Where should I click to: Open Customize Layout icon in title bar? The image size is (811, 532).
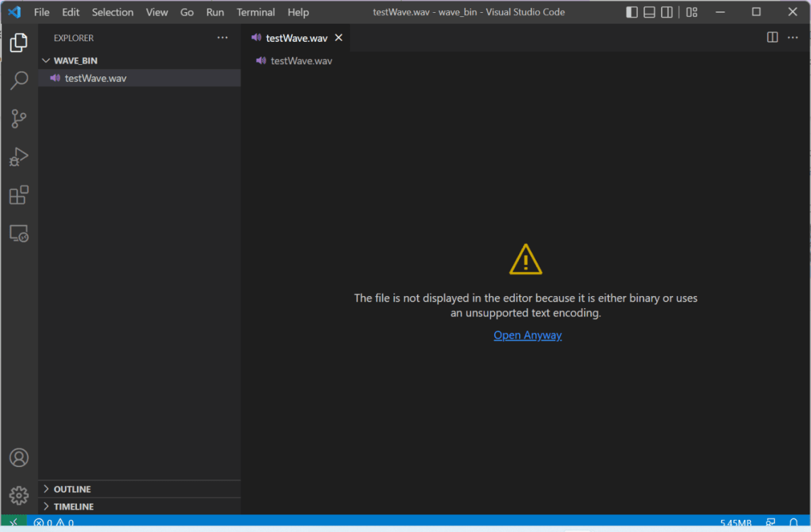(691, 12)
